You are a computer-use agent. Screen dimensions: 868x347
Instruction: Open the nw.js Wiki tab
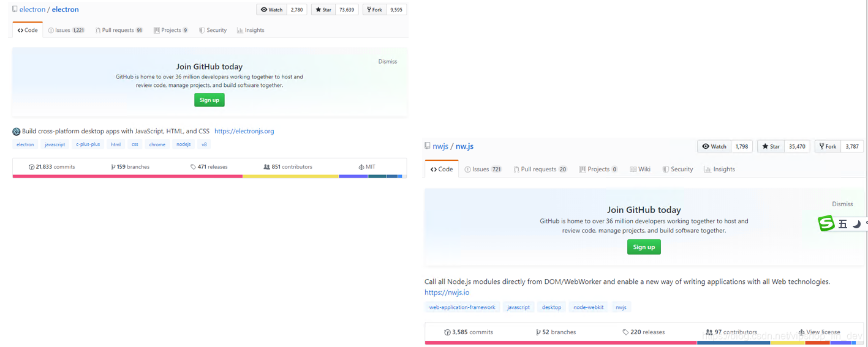tap(640, 169)
